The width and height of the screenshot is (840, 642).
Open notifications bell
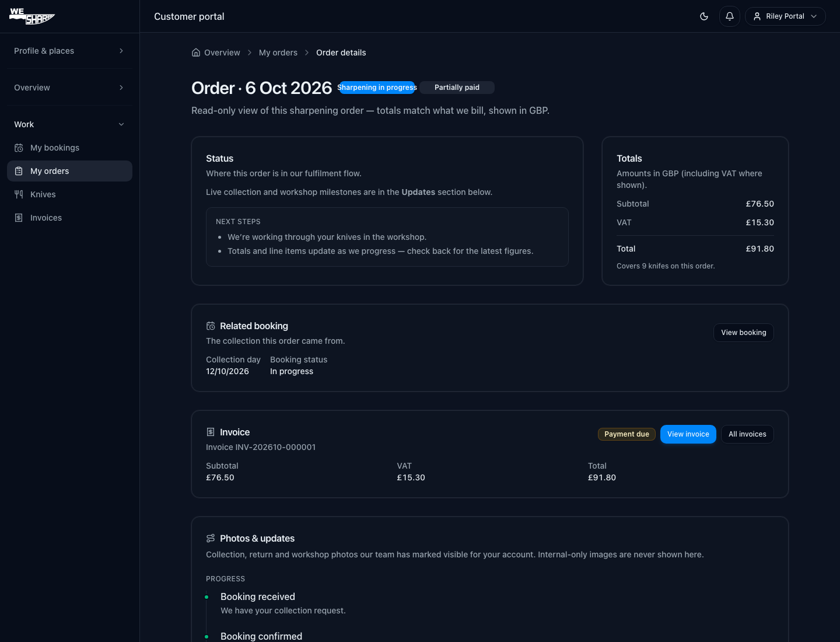[x=730, y=16]
